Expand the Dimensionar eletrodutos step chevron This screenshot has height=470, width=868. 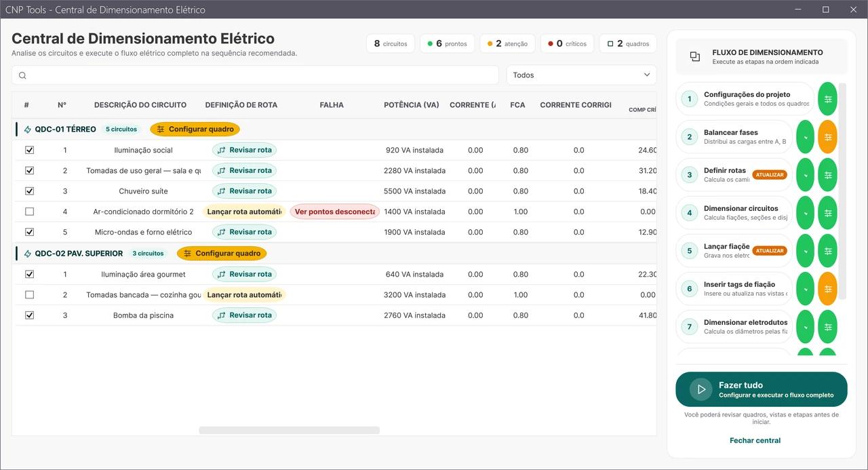click(805, 327)
